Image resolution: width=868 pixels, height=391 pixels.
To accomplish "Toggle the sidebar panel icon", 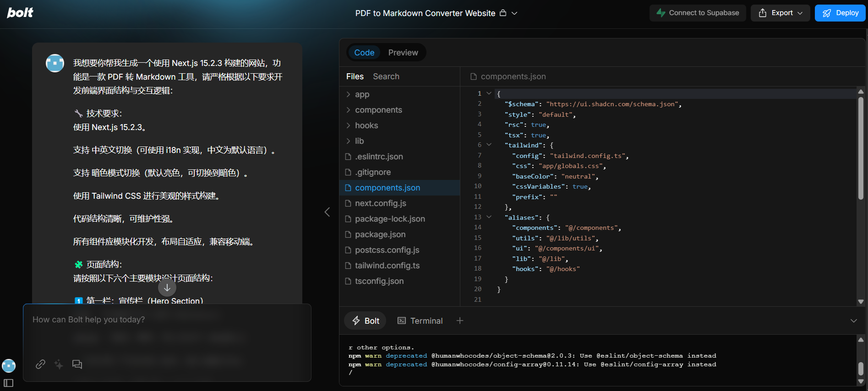I will coord(9,383).
